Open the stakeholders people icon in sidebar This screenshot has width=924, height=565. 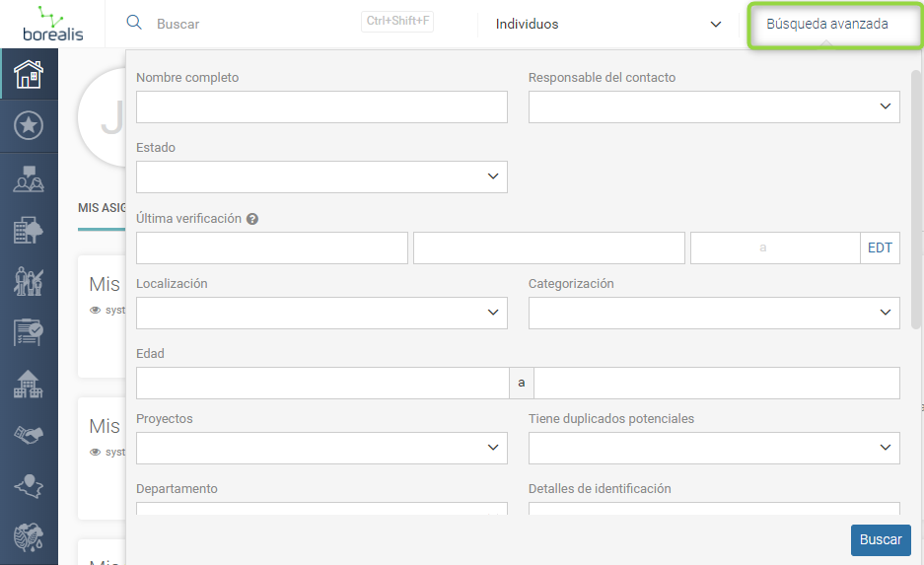coord(29,178)
